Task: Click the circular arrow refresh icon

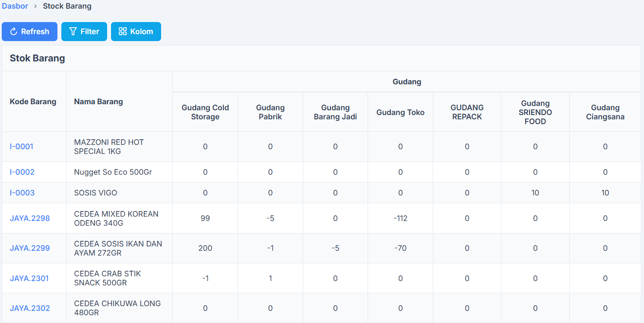Action: coord(13,32)
